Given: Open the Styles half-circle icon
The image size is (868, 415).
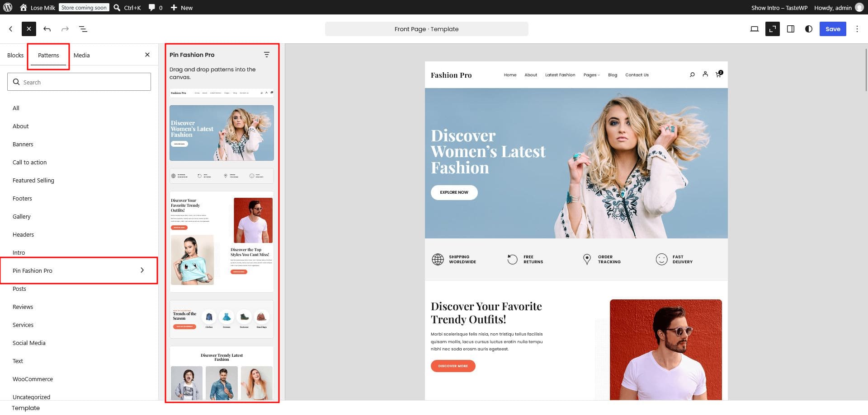Looking at the screenshot, I should (x=809, y=29).
